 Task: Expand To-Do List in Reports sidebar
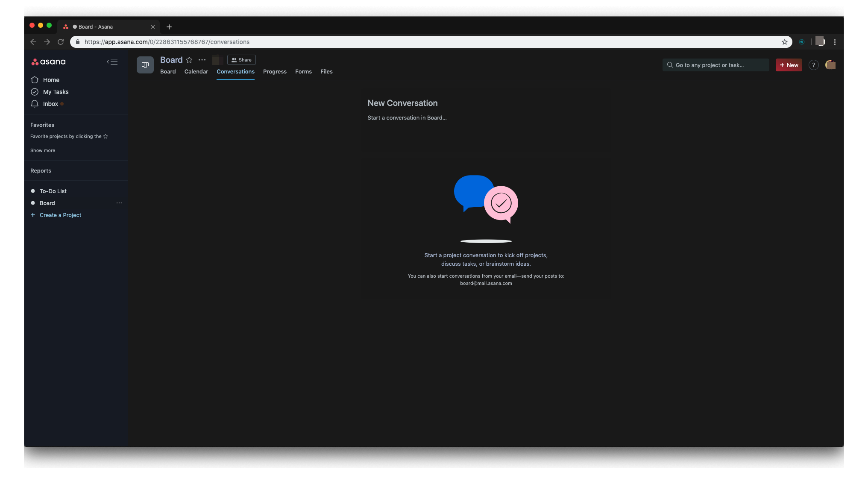pos(53,191)
